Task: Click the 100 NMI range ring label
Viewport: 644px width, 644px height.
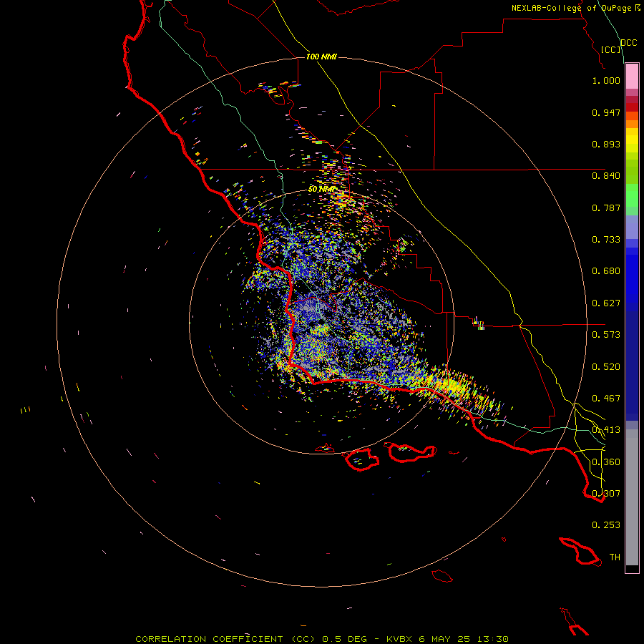Action: click(321, 57)
